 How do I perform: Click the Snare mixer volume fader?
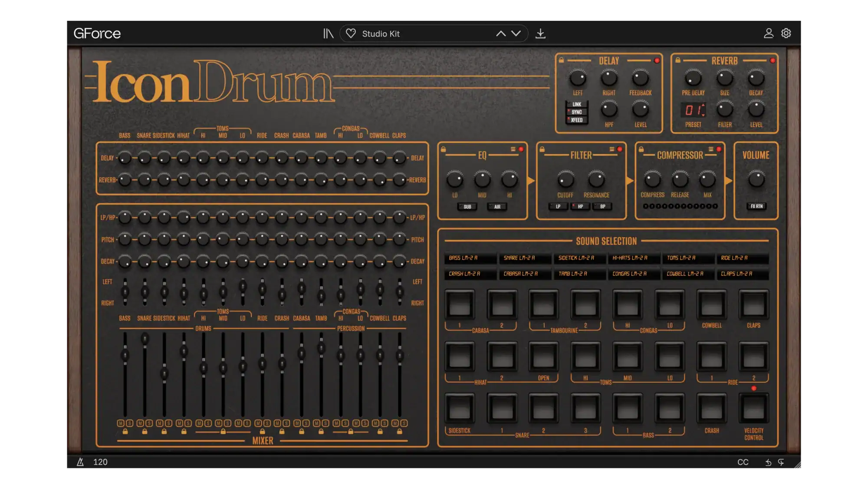145,339
